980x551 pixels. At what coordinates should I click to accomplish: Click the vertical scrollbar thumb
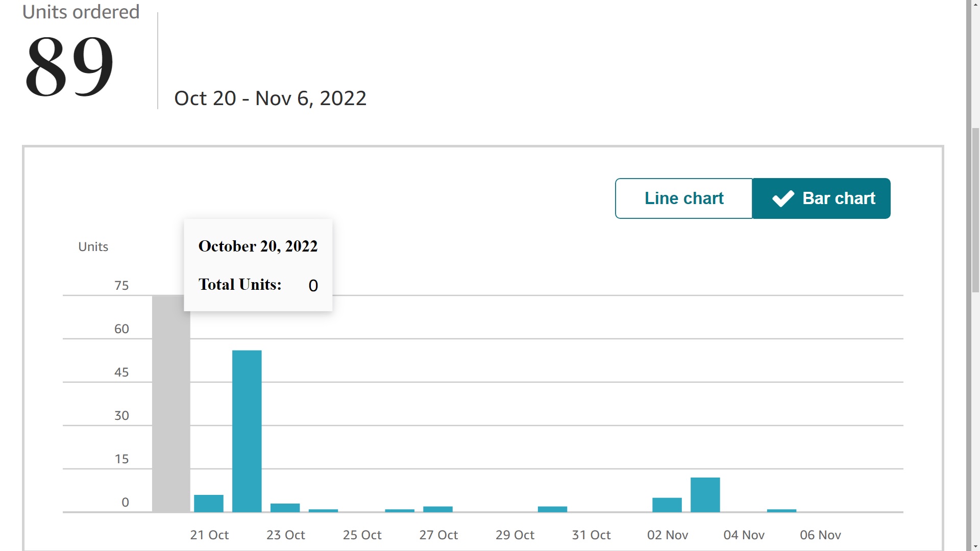pyautogui.click(x=976, y=210)
